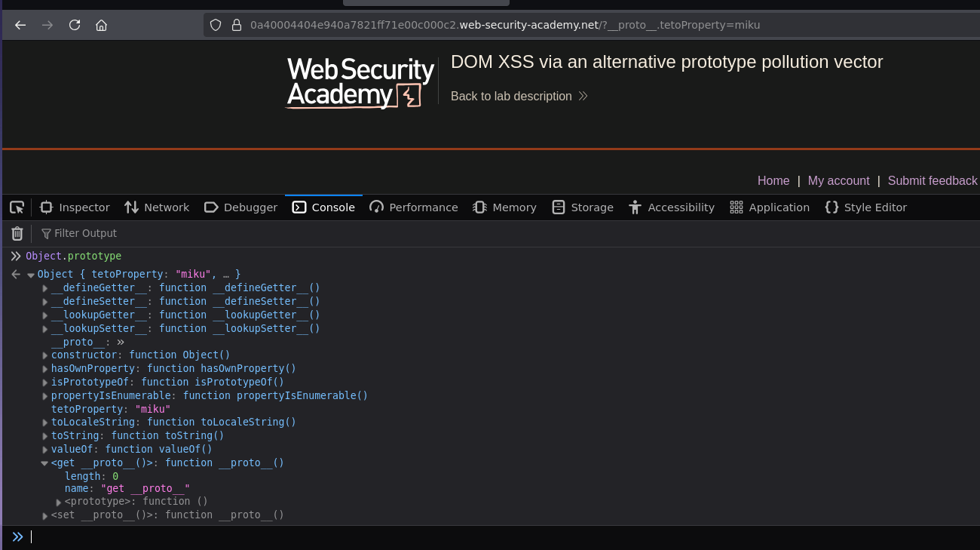980x550 pixels.
Task: Open the Performance tab
Action: click(x=414, y=207)
